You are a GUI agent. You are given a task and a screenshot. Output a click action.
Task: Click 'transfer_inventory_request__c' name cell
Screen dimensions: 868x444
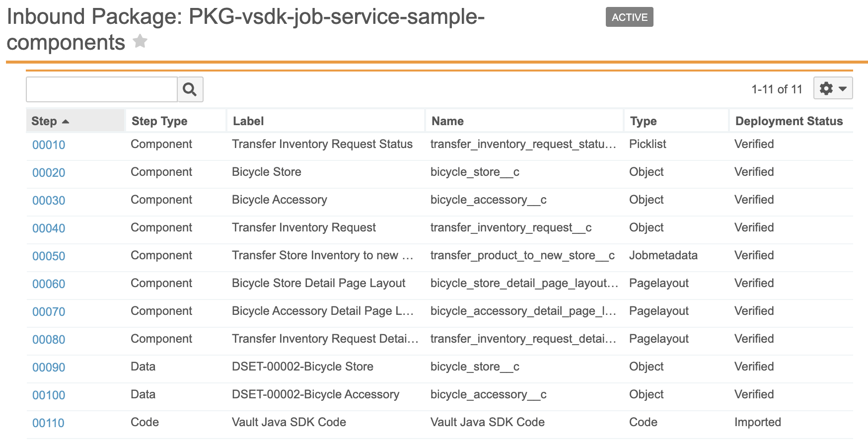(511, 227)
